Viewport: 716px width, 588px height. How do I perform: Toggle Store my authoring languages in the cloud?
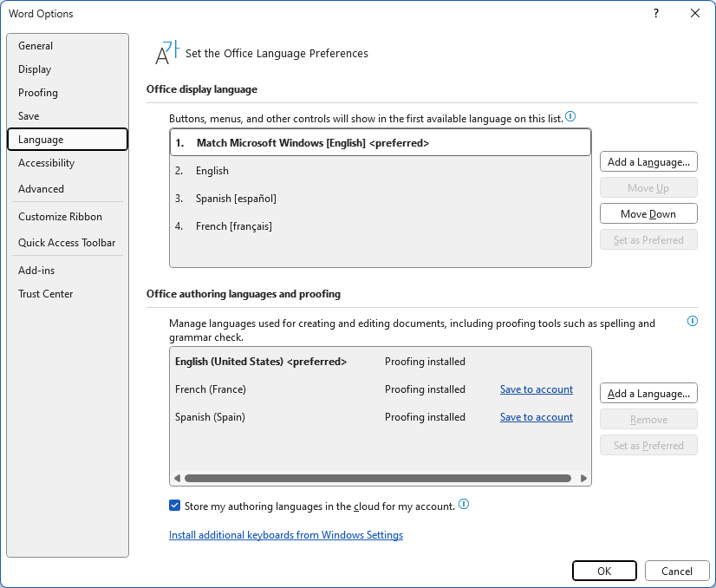point(174,506)
